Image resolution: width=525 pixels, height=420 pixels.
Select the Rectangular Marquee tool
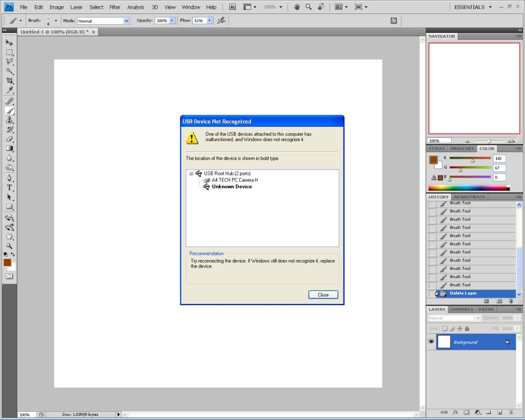tap(9, 52)
